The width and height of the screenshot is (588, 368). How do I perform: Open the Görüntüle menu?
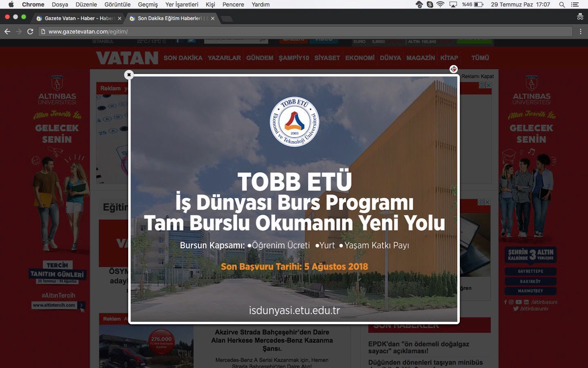pyautogui.click(x=118, y=4)
